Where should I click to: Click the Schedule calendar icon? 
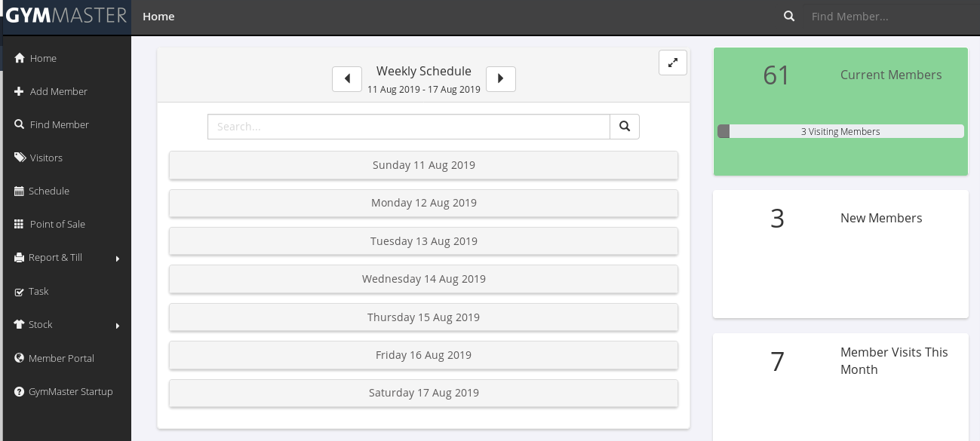pos(19,191)
